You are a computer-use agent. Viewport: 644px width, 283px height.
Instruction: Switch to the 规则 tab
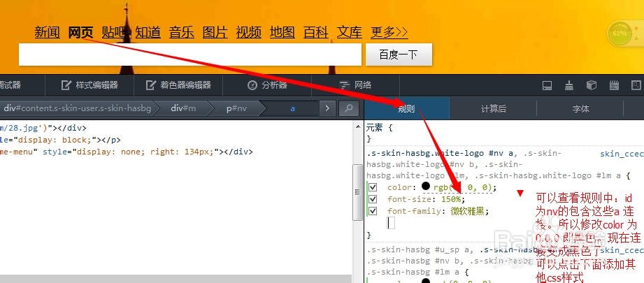(x=406, y=109)
